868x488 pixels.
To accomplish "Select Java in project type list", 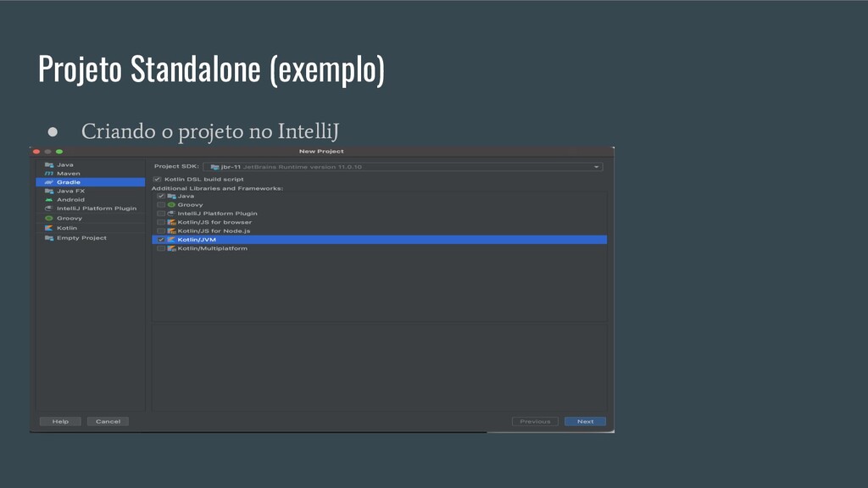I will 64,165.
